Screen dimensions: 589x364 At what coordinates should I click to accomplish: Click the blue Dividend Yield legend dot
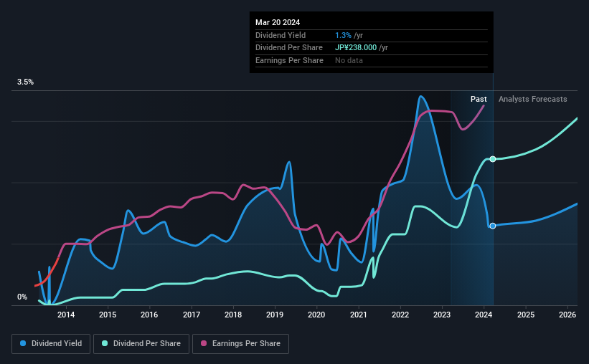coord(23,343)
